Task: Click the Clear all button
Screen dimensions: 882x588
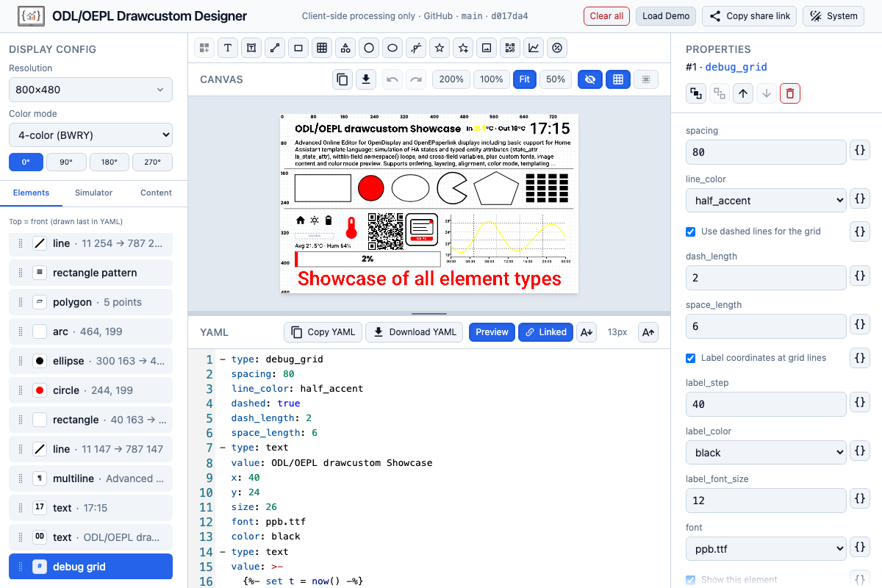Action: (606, 16)
